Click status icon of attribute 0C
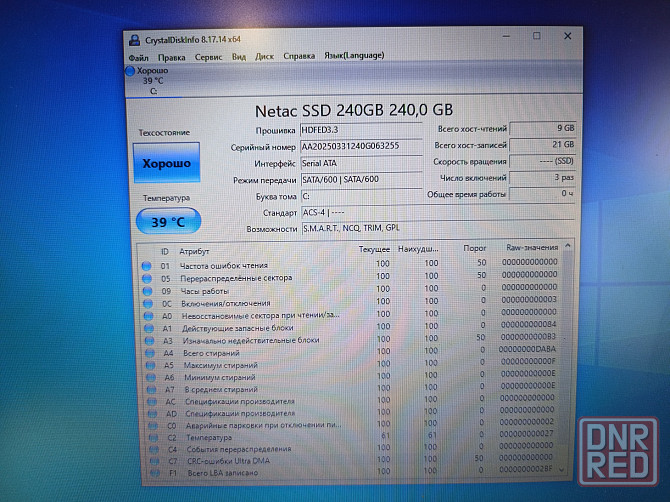670x502 pixels. tap(148, 304)
